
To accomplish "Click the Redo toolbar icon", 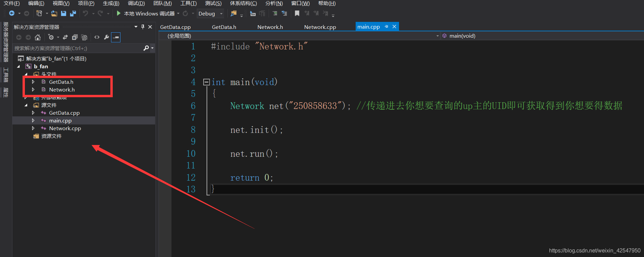I will (100, 13).
